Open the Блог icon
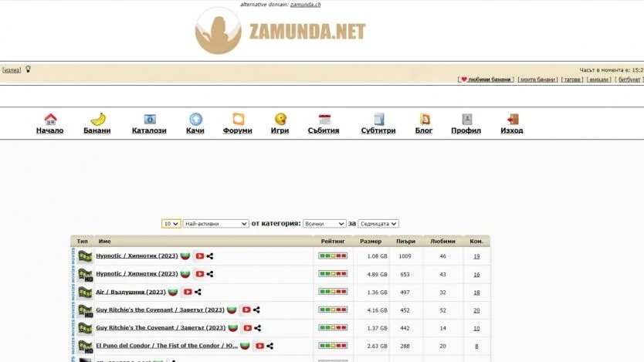Image resolution: width=644 pixels, height=362 pixels. [425, 119]
